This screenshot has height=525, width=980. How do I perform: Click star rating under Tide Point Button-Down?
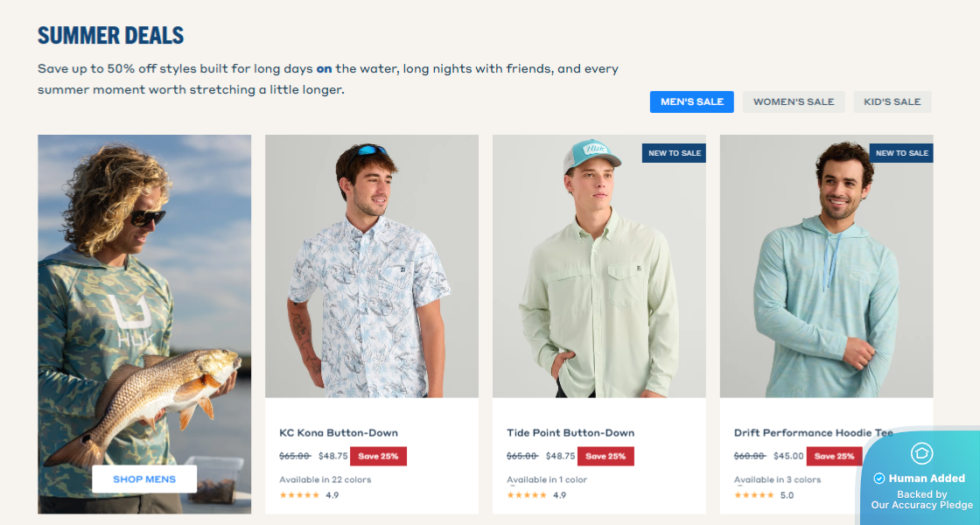click(527, 495)
